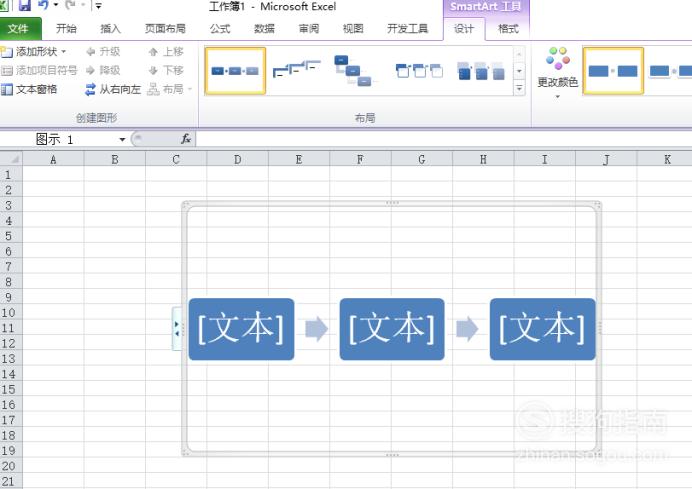Switch to the 开发工具 ribbon tab

tap(407, 29)
